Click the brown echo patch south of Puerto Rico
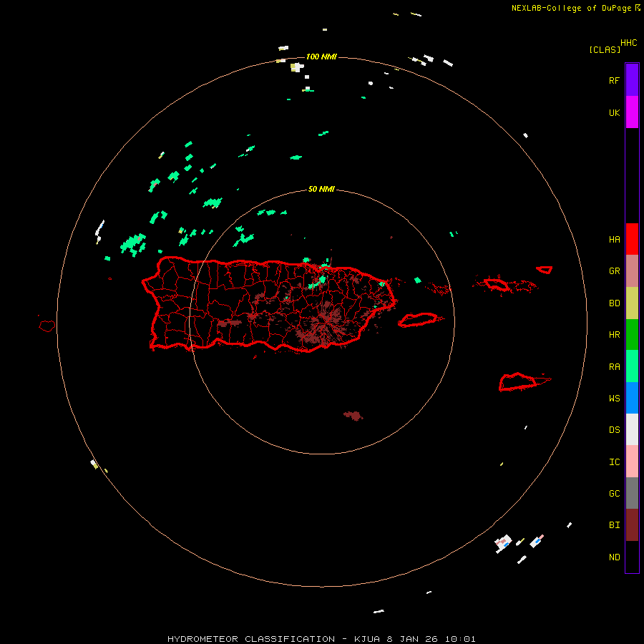Image resolution: width=644 pixels, height=644 pixels. 353,416
